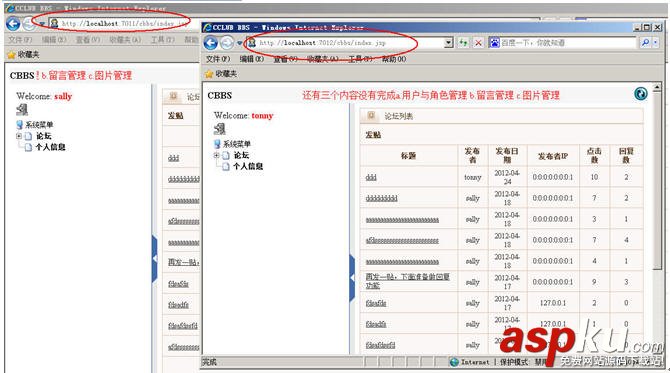
Task: Click date 2012-04-24 in the ddd row
Action: [x=507, y=177]
